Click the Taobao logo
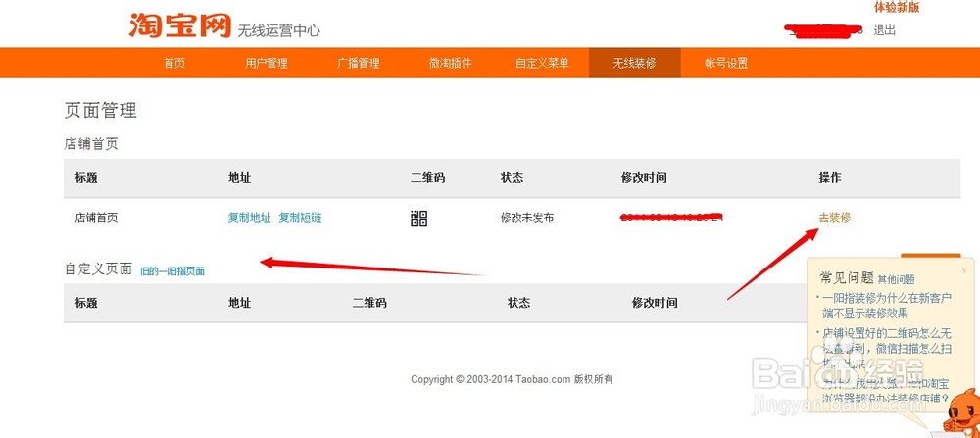 coord(180,26)
